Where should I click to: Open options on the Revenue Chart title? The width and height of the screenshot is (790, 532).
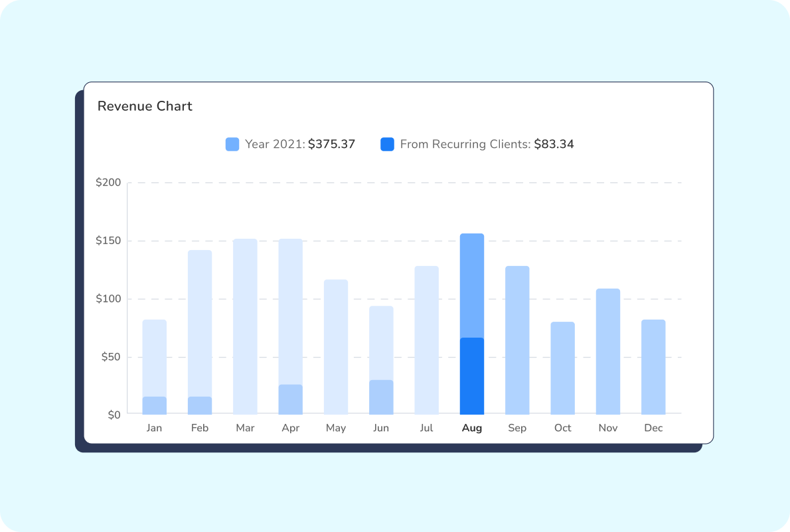coord(145,106)
